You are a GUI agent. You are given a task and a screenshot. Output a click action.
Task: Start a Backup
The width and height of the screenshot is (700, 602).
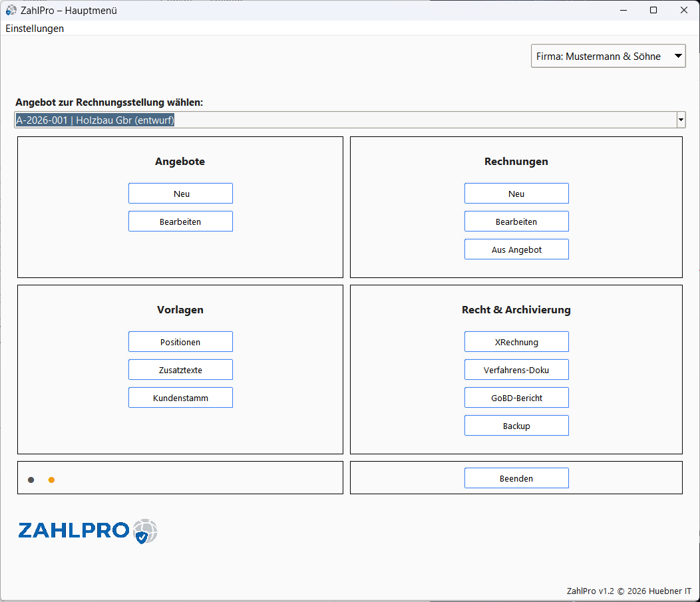click(x=516, y=426)
